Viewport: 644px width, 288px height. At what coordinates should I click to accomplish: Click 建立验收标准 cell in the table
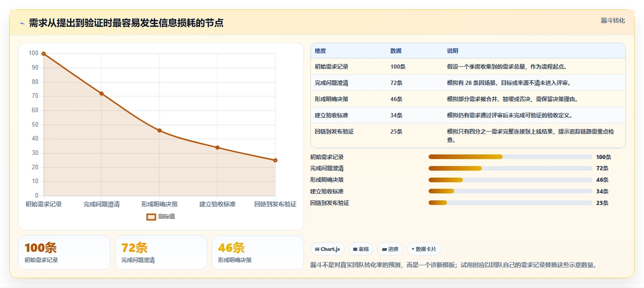click(x=331, y=115)
